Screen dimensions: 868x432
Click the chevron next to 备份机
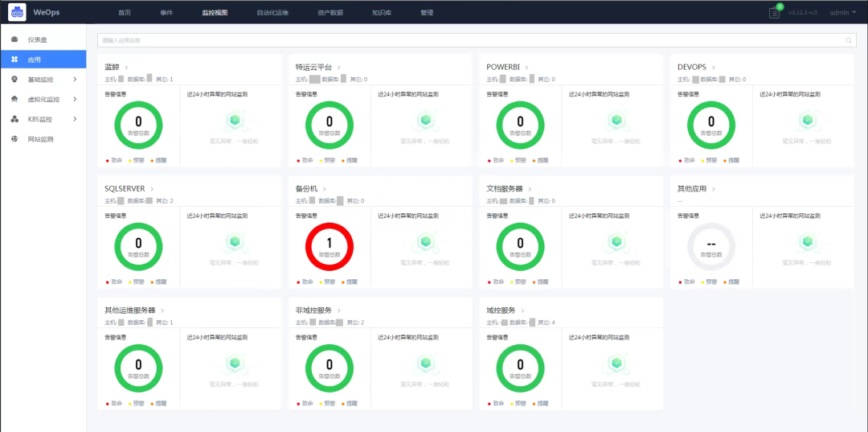(x=325, y=189)
